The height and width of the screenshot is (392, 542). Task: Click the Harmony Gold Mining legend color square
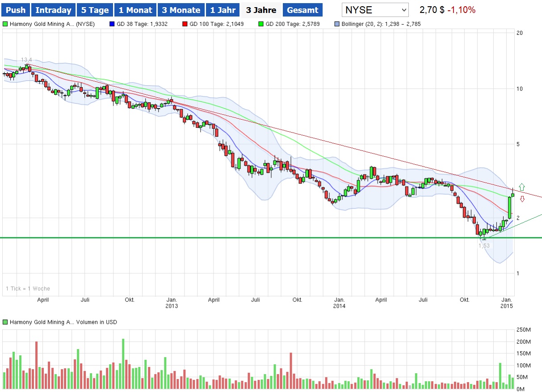(x=5, y=24)
